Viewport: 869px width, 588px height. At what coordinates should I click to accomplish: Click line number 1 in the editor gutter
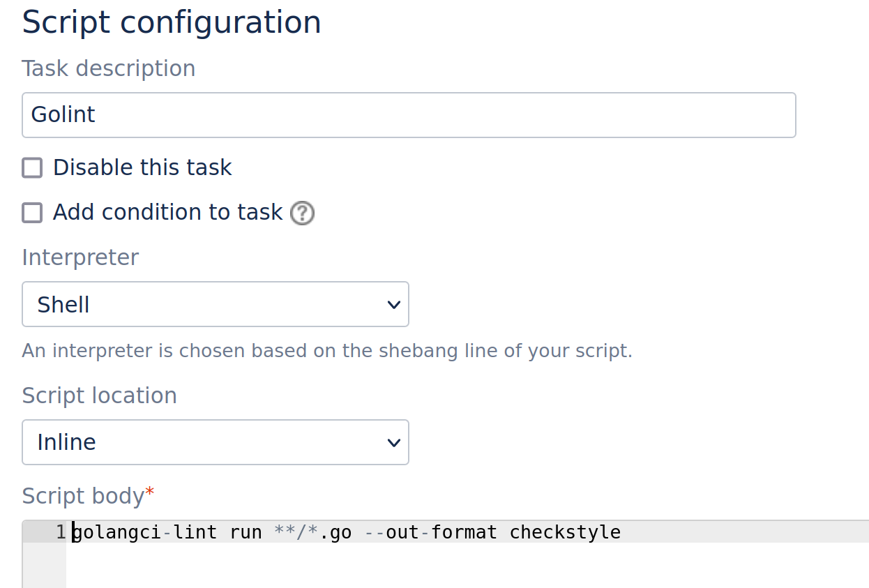(x=60, y=533)
